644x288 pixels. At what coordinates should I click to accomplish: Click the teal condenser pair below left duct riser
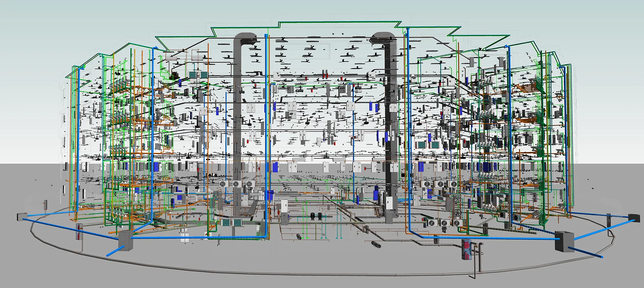coord(232,222)
